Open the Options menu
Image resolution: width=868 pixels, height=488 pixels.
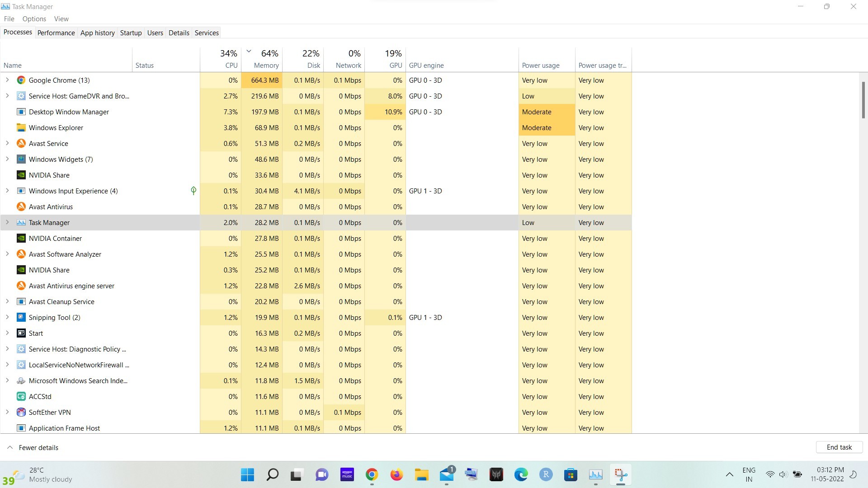[x=34, y=19]
